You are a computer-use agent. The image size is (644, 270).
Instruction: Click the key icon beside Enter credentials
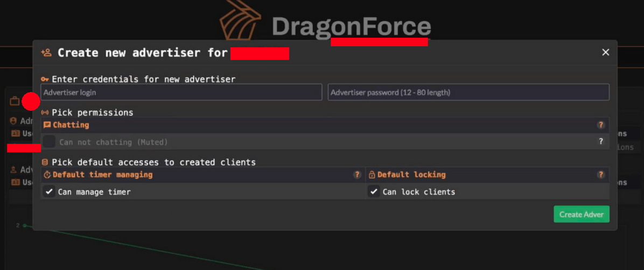point(45,79)
